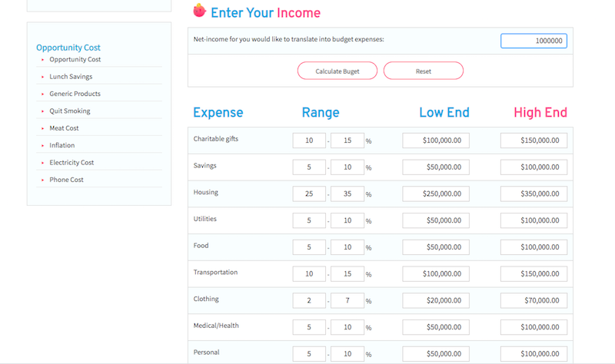Open the Phone Cost link
This screenshot has height=364, width=615.
pos(66,180)
